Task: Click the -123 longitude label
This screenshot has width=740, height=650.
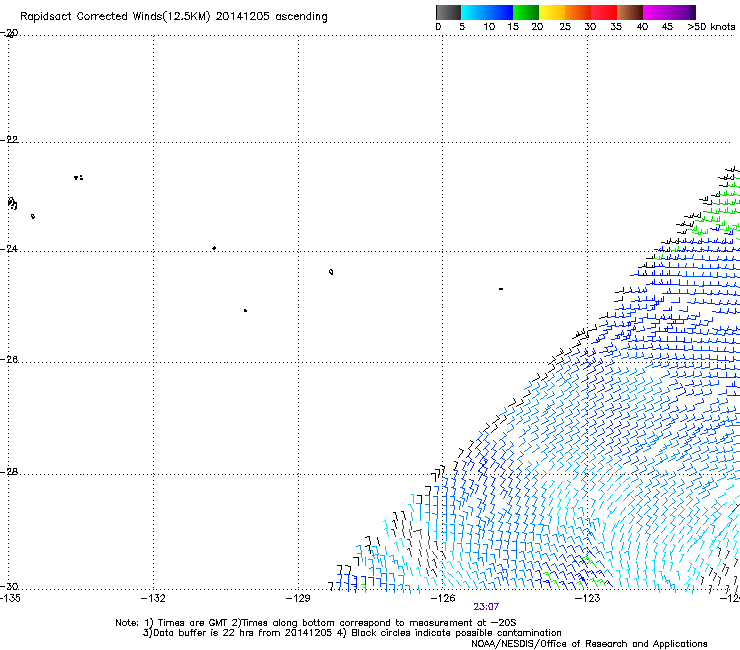Action: [588, 599]
